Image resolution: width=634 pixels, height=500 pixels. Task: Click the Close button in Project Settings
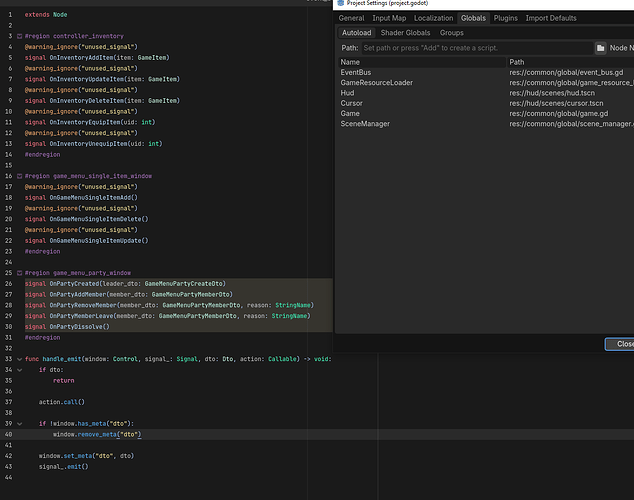tap(620, 344)
